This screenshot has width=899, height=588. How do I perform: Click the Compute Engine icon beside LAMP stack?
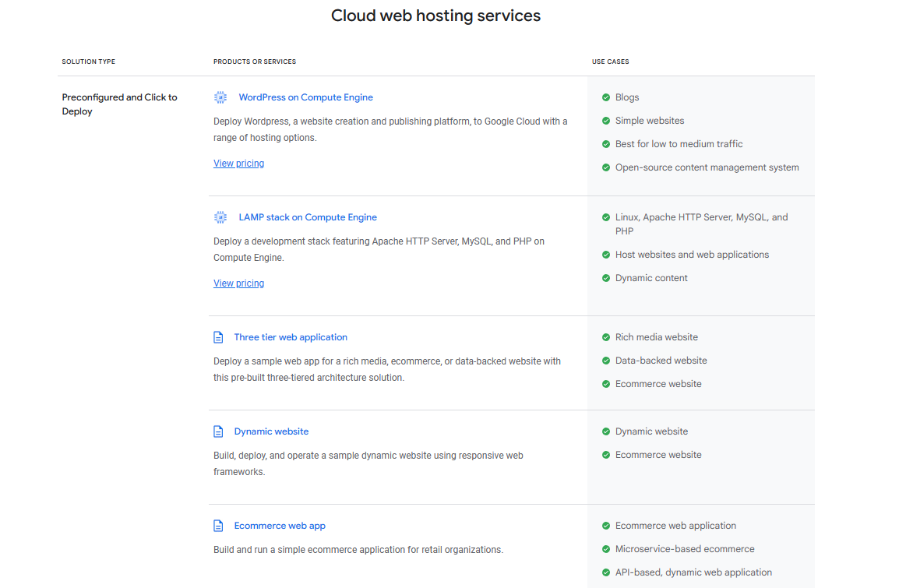click(220, 217)
